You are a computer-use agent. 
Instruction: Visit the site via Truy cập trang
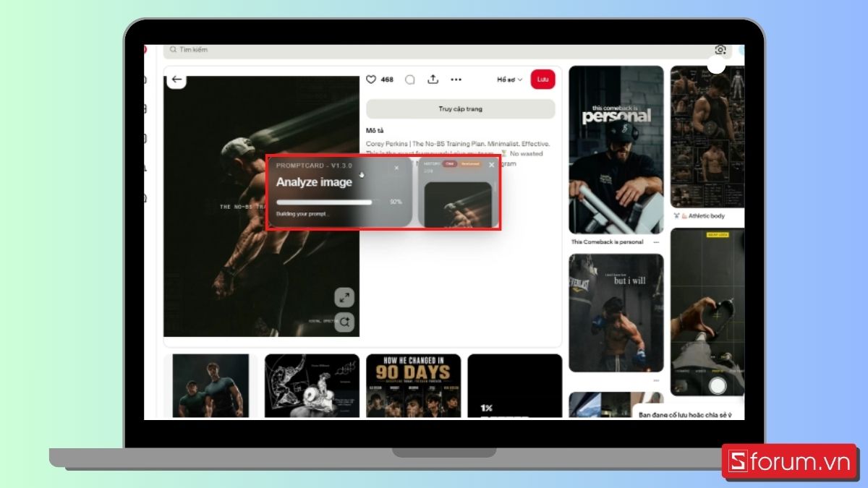[x=461, y=109]
